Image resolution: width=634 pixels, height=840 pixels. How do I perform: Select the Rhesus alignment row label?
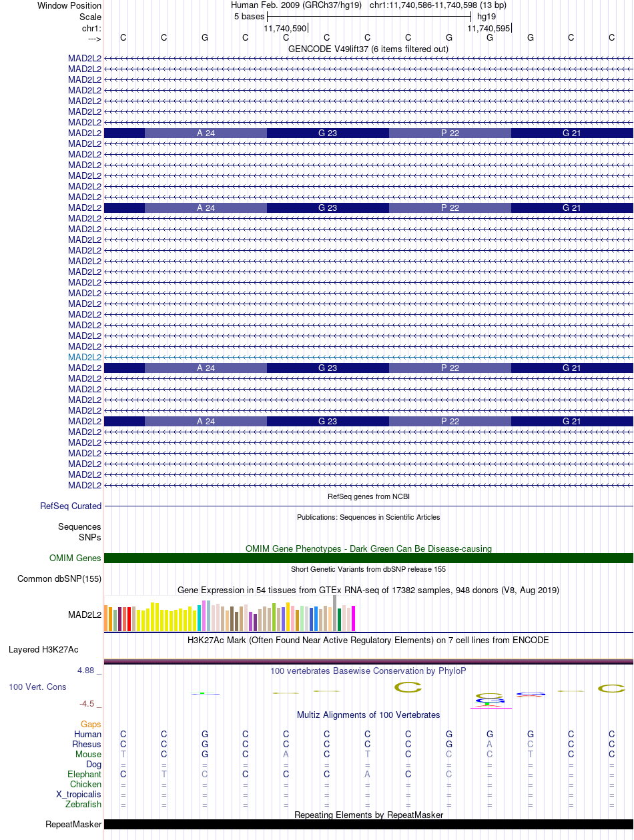[87, 744]
